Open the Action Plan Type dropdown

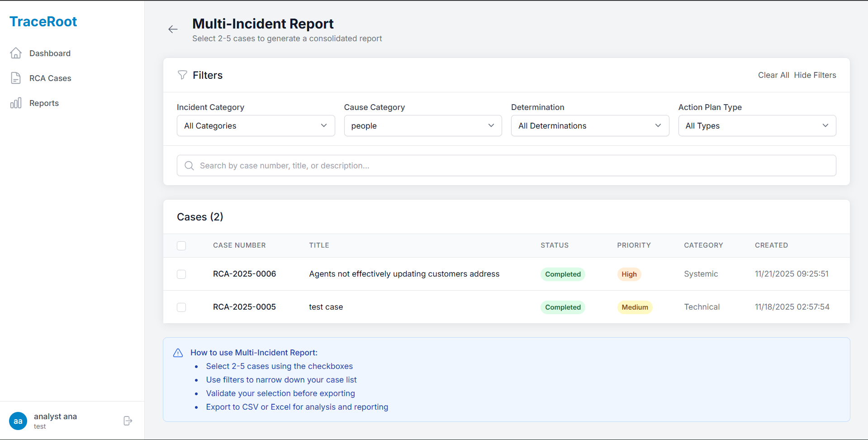click(757, 126)
